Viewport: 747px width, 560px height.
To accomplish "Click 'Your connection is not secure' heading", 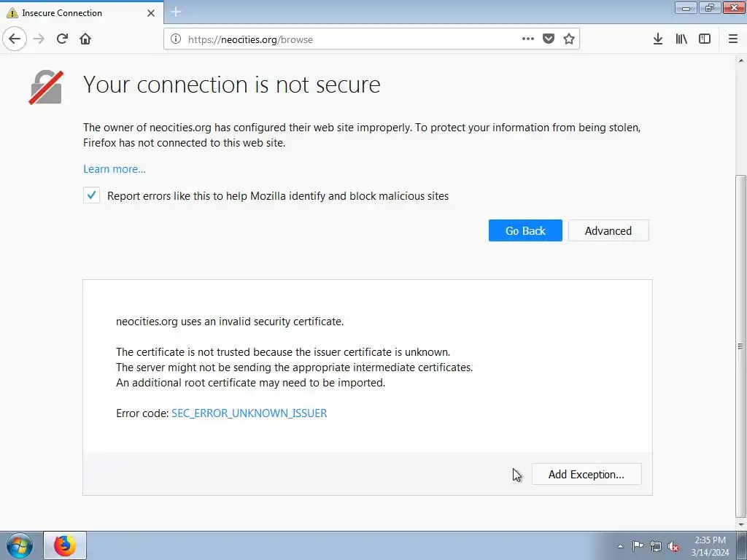I will (232, 85).
